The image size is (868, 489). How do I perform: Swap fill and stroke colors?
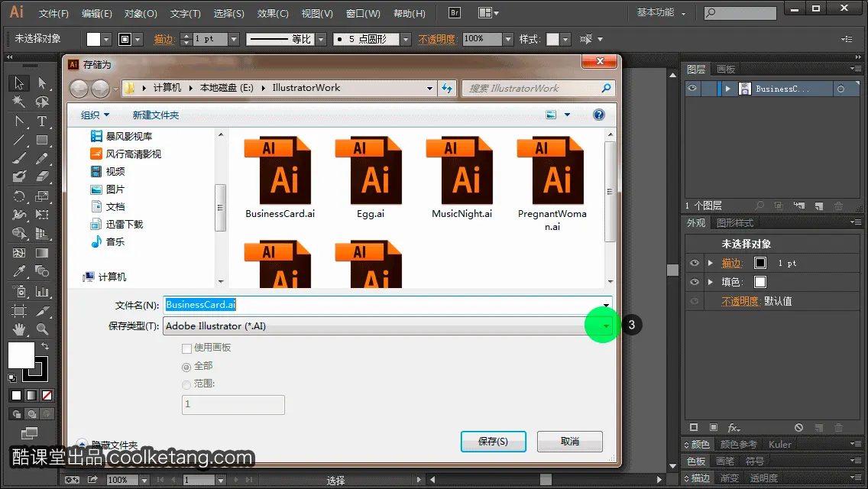click(45, 345)
